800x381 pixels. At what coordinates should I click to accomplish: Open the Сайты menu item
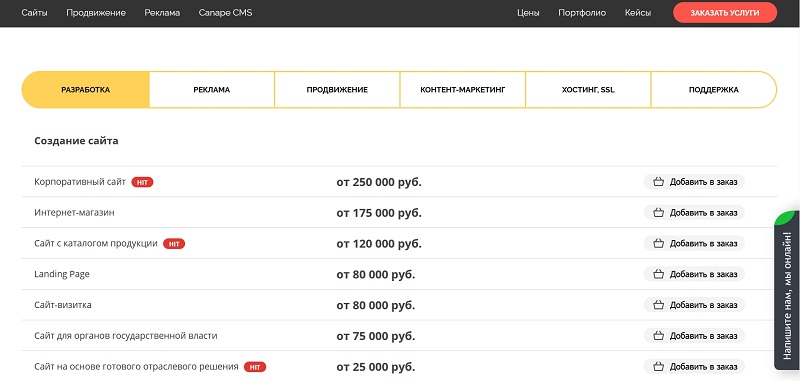click(35, 13)
